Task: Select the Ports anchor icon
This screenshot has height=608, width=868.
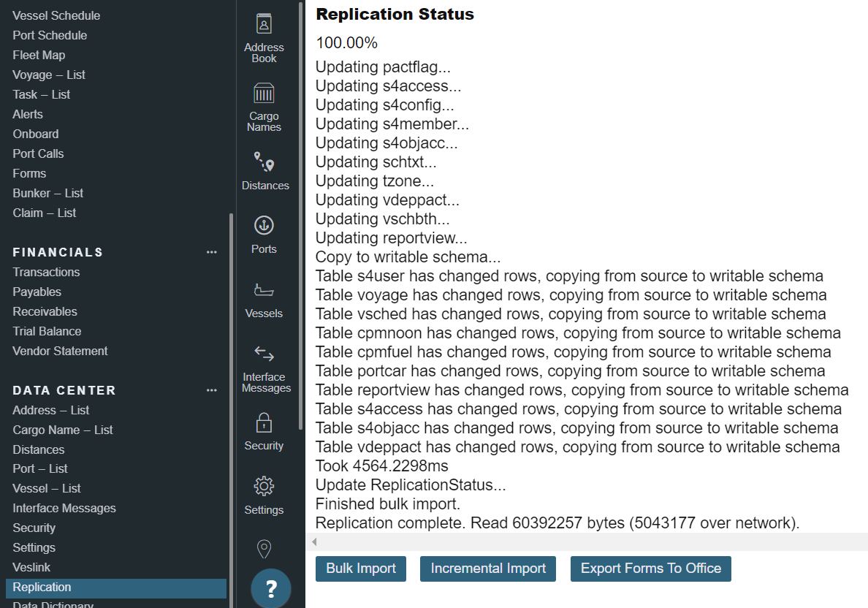Action: click(x=264, y=225)
